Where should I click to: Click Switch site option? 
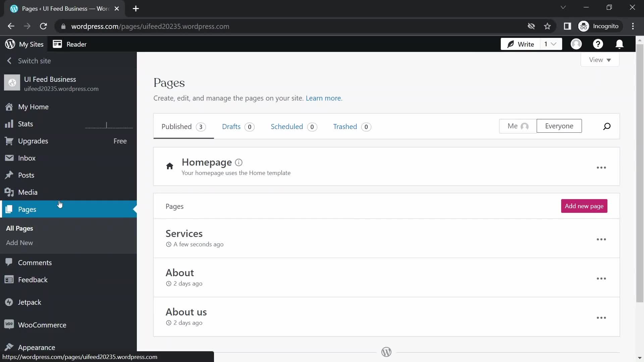35,61
